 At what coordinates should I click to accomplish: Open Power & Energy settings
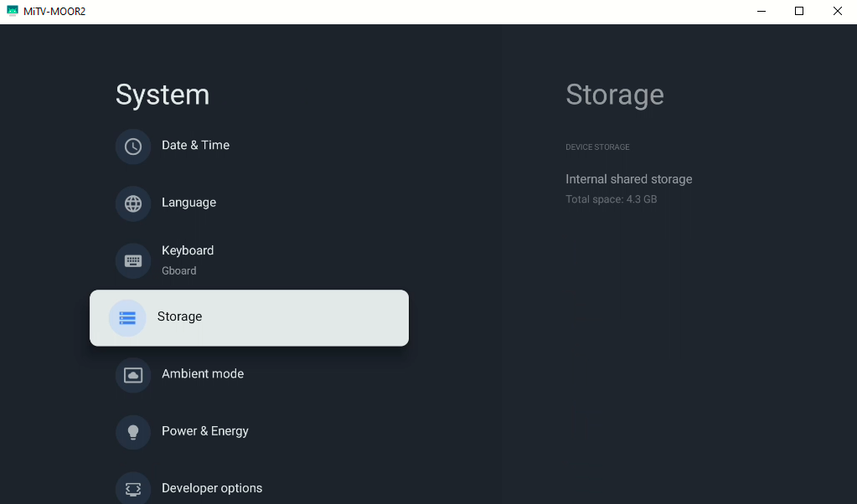click(x=205, y=431)
